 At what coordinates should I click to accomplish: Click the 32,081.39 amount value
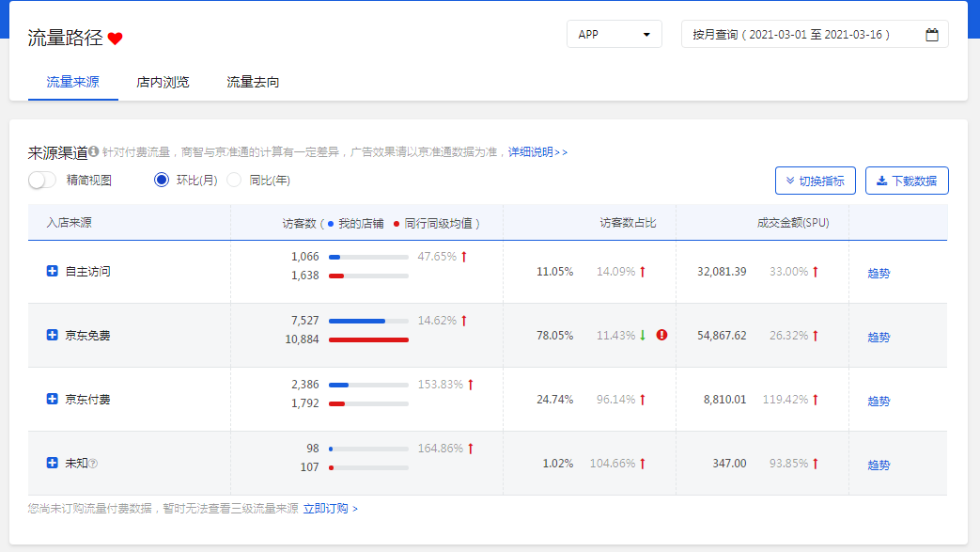tap(722, 272)
